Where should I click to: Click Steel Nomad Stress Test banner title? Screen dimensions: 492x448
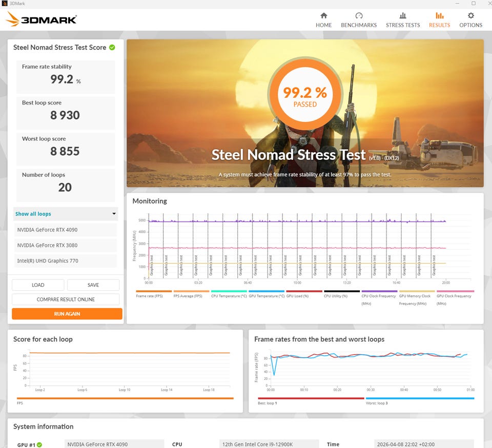click(289, 155)
